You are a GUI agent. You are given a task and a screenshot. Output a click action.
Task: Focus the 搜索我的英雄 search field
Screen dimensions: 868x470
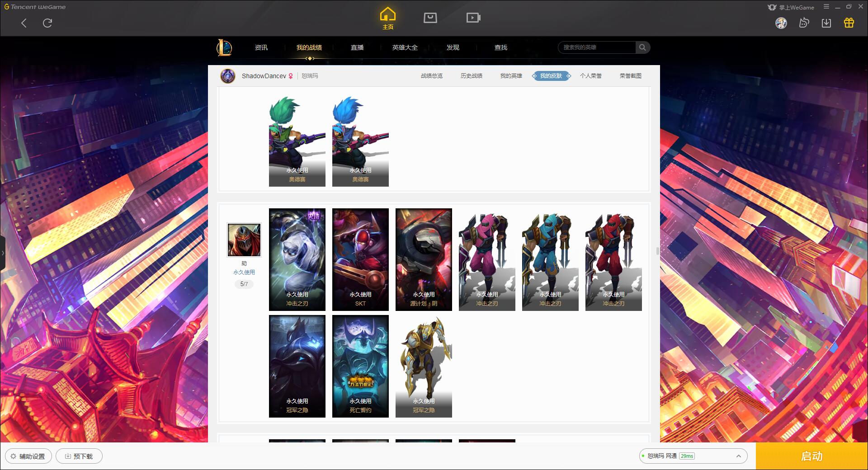point(597,47)
